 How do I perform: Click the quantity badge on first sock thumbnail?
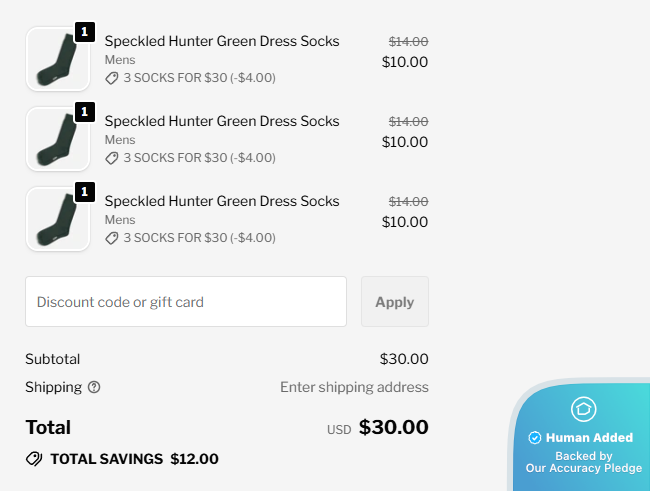(x=85, y=32)
